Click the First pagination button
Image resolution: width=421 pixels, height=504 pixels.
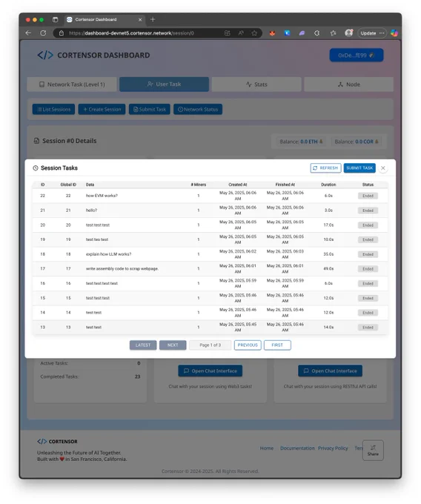(277, 345)
